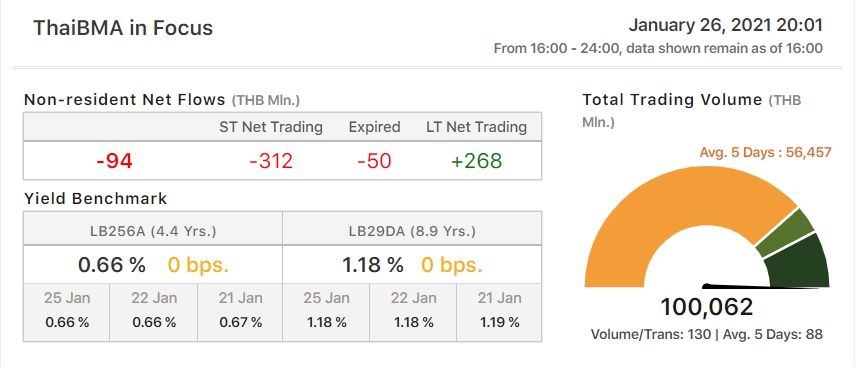Image resolution: width=856 pixels, height=367 pixels.
Task: Select the 21 Jan cell showing 0.67 %
Action: pyautogui.click(x=241, y=312)
